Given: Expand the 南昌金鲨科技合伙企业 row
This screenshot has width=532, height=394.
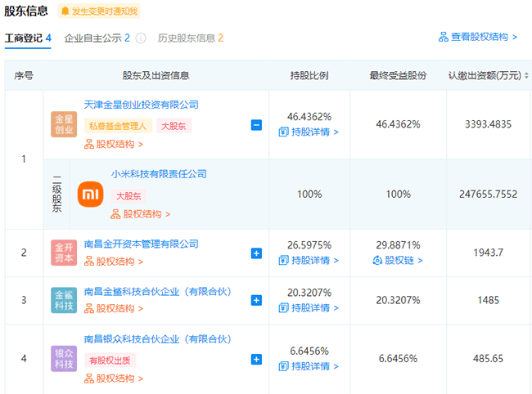Looking at the screenshot, I should click(x=256, y=300).
